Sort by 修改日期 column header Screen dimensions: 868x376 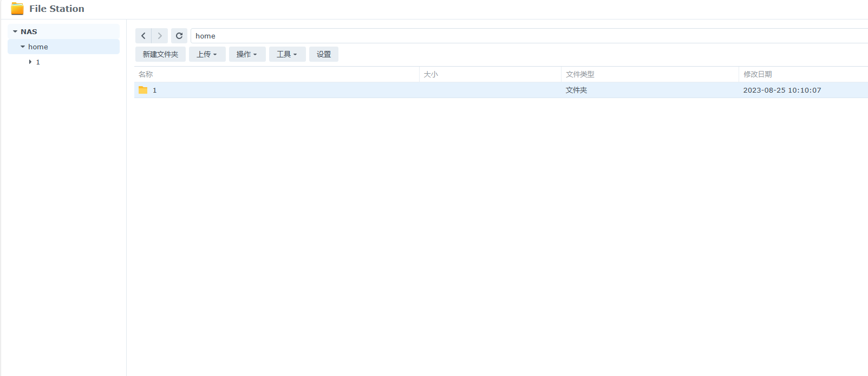point(758,74)
